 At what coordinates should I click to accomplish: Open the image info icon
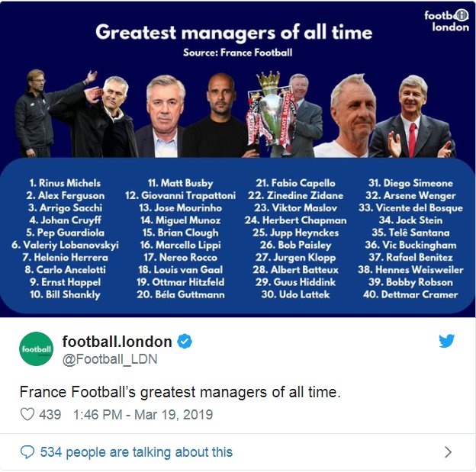[x=462, y=15]
